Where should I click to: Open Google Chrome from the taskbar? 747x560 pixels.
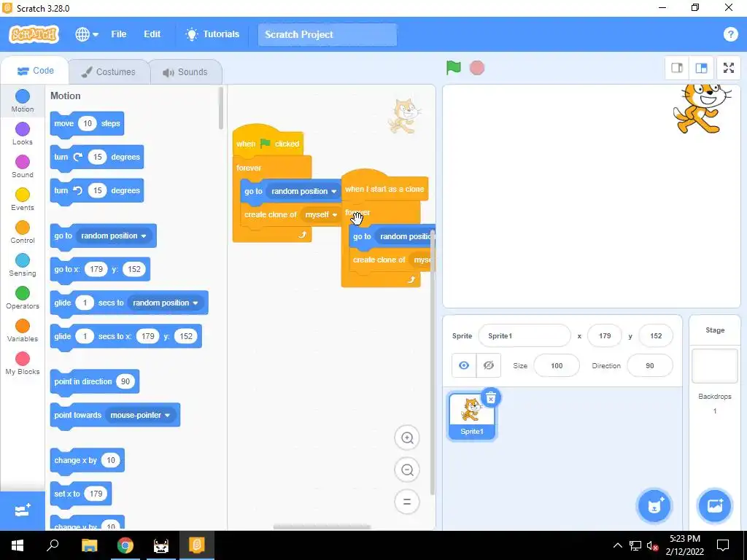click(125, 545)
